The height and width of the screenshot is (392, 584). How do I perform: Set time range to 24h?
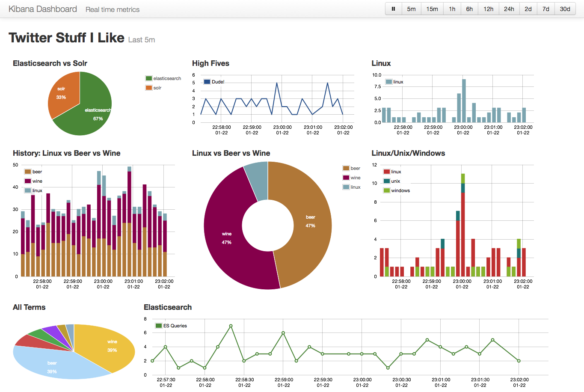click(x=509, y=9)
